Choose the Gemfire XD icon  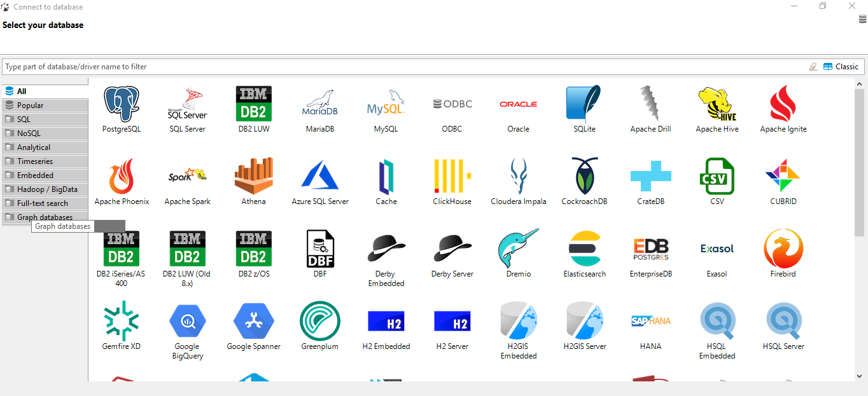(x=122, y=322)
